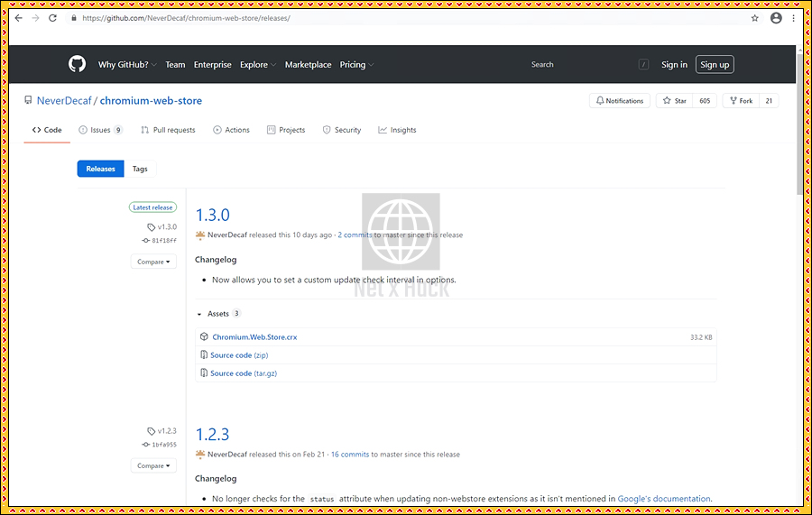Open release 1.2.3 title
Screen dimensions: 812x515
point(212,434)
